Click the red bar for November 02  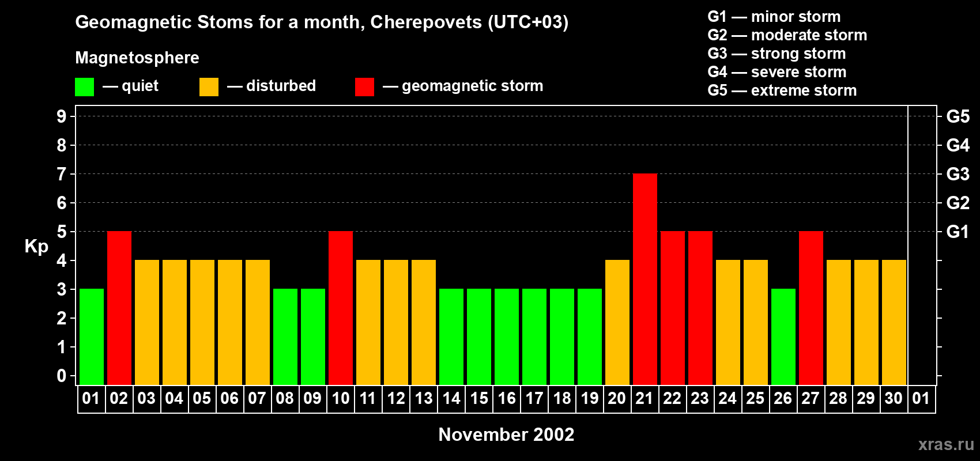[119, 308]
